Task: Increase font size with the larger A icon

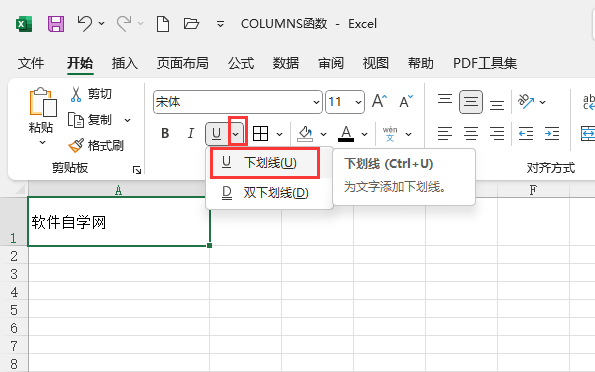Action: pyautogui.click(x=379, y=101)
